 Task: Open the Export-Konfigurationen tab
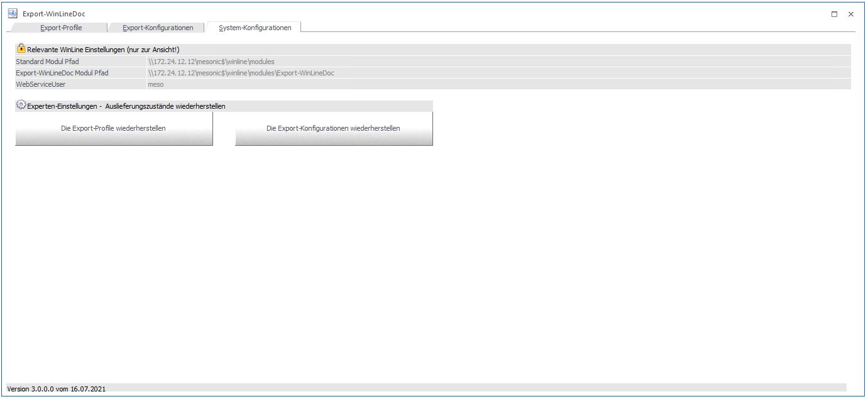point(158,28)
